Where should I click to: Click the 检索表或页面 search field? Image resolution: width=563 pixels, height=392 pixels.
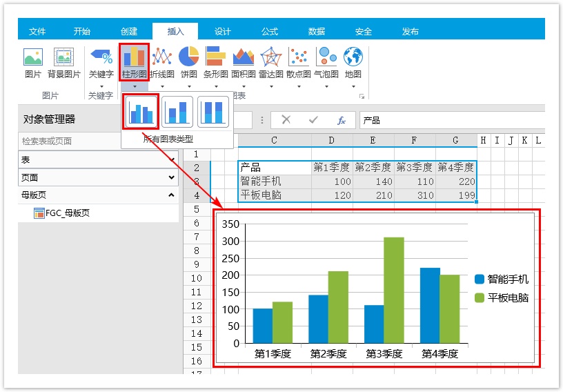click(70, 141)
